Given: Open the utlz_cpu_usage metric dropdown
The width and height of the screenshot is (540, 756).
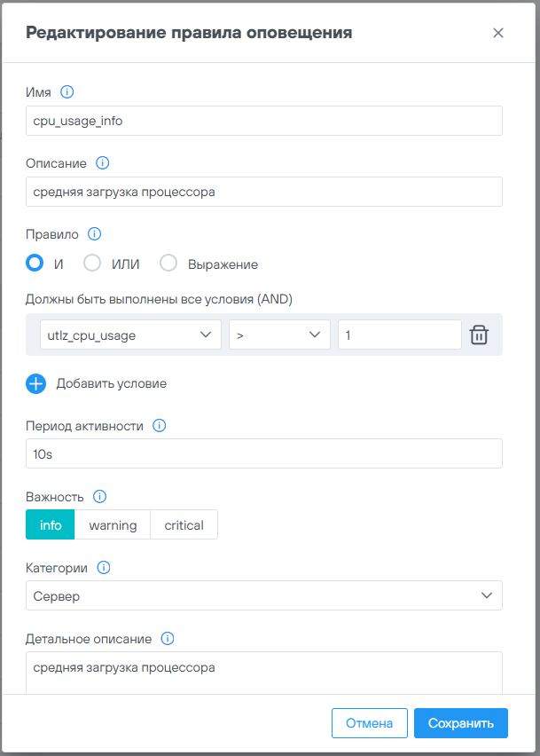Looking at the screenshot, I should [131, 335].
